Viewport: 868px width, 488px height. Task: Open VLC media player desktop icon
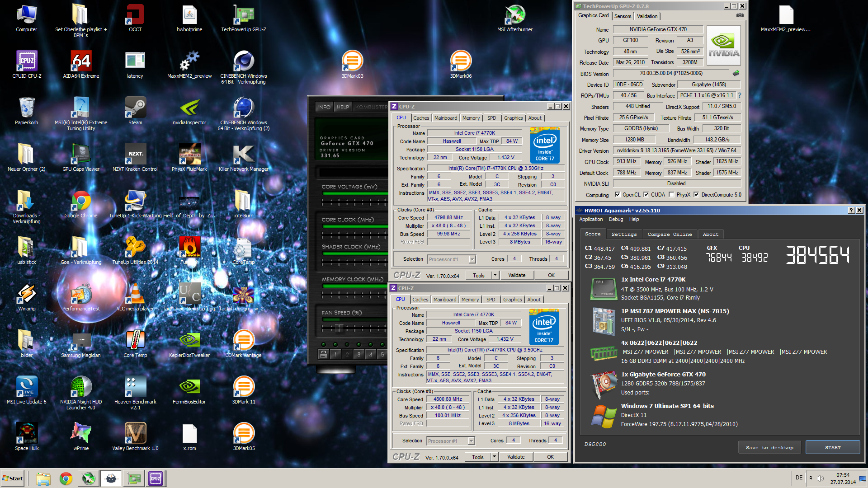coord(135,298)
